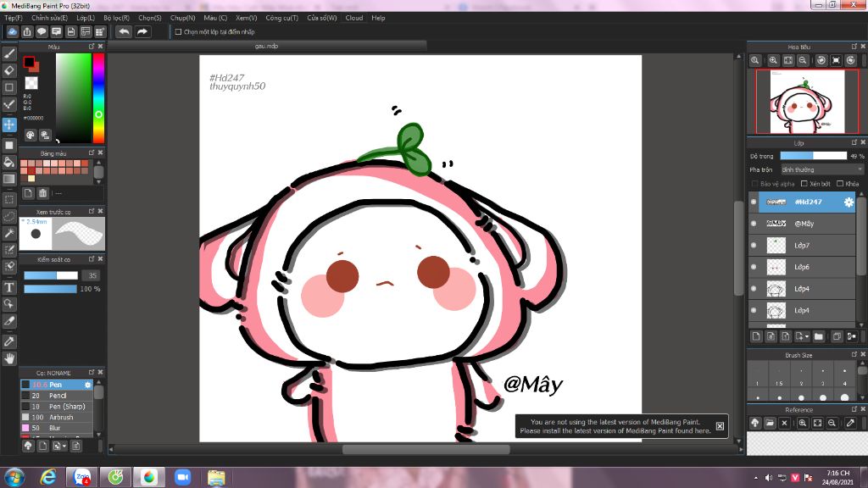
Task: Dismiss the MediBang update notification
Action: (x=720, y=426)
